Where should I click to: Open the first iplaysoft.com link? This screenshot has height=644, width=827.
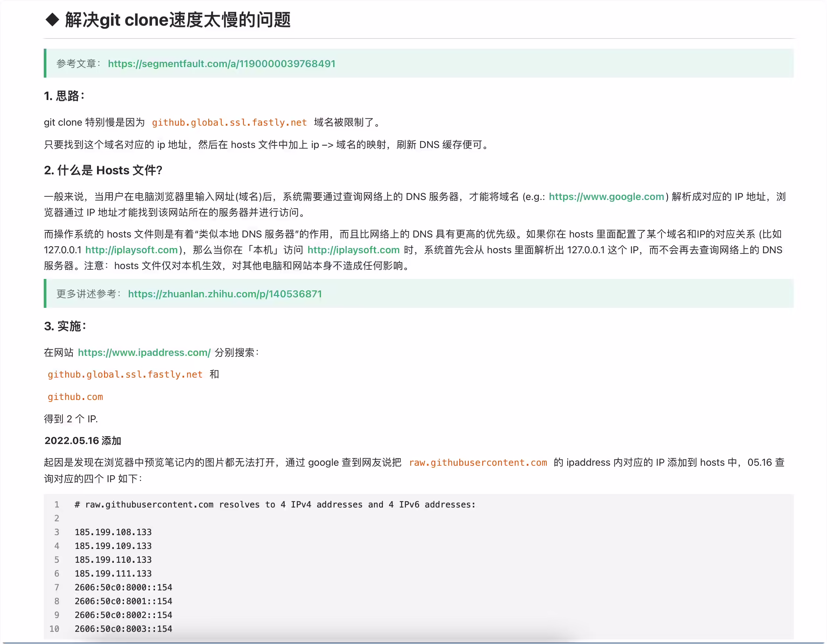[x=131, y=250]
